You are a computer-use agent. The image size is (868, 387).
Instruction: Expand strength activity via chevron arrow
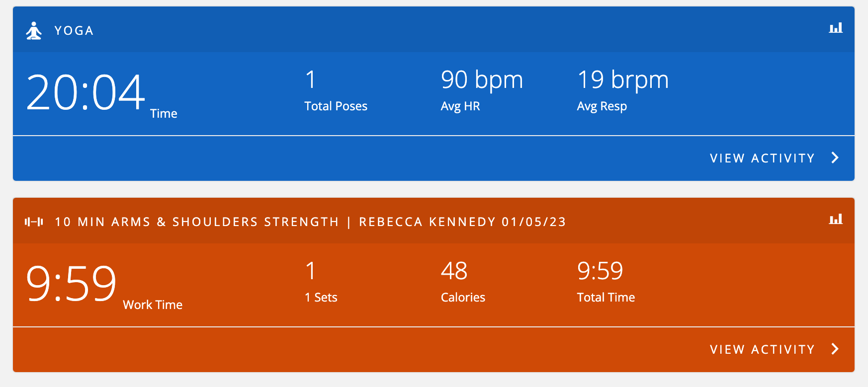[x=835, y=349]
